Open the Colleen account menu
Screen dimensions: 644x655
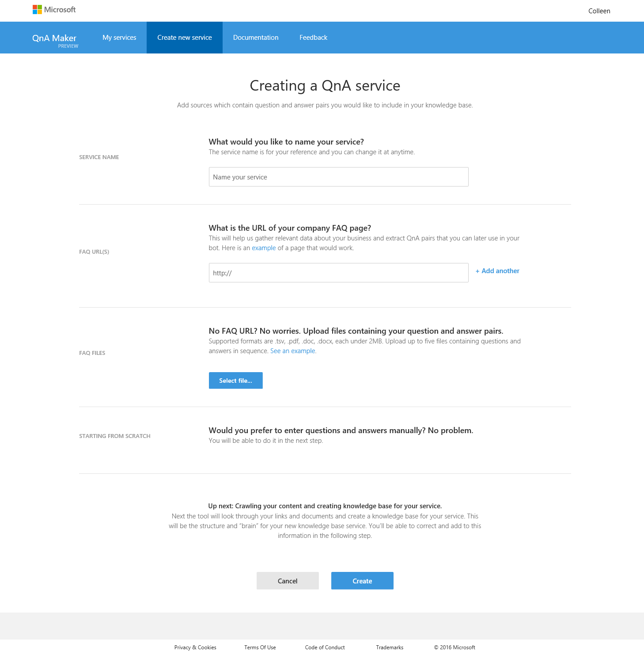[599, 11]
